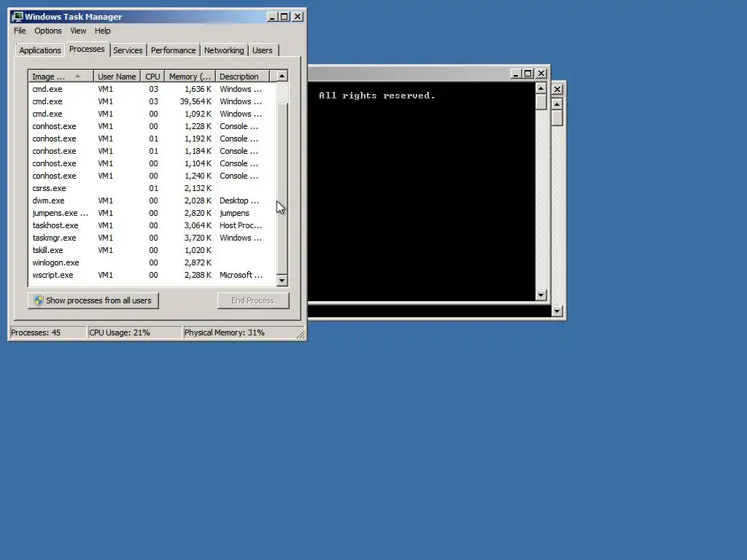
Task: Select conhost.exe row using 1,184 K
Action: pyautogui.click(x=152, y=151)
